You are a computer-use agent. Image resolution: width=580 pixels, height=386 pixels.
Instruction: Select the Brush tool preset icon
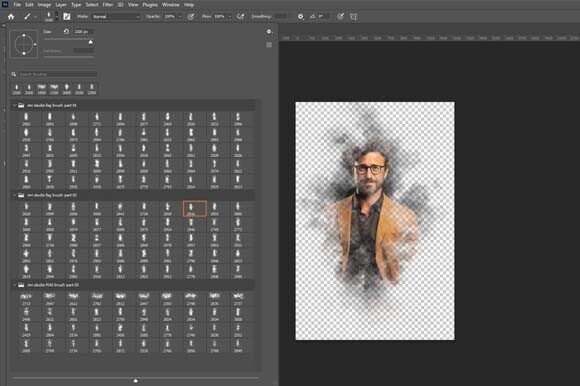coord(27,17)
